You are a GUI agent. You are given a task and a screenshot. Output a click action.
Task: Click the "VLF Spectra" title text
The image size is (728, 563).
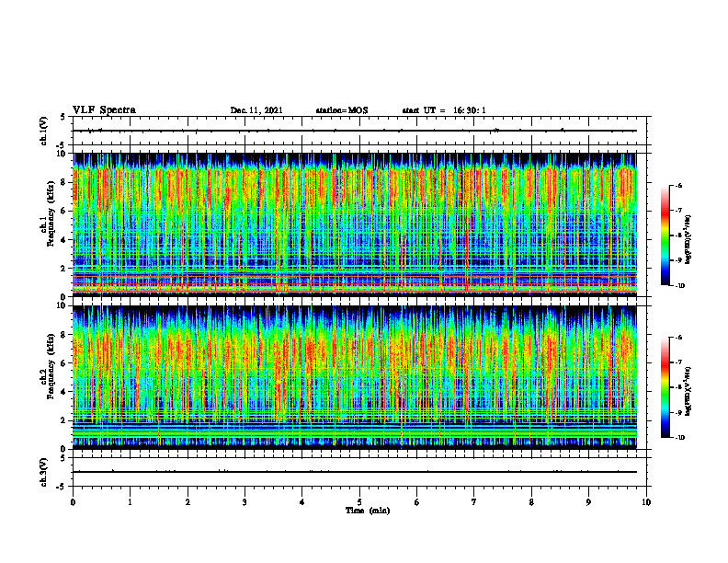[104, 110]
